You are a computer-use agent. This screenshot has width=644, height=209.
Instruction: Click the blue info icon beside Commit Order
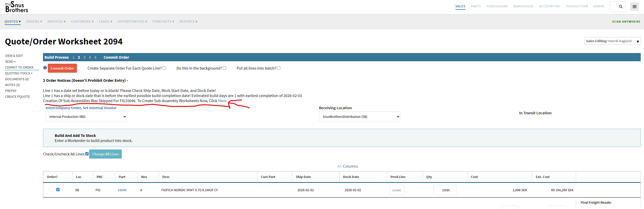[x=45, y=68]
